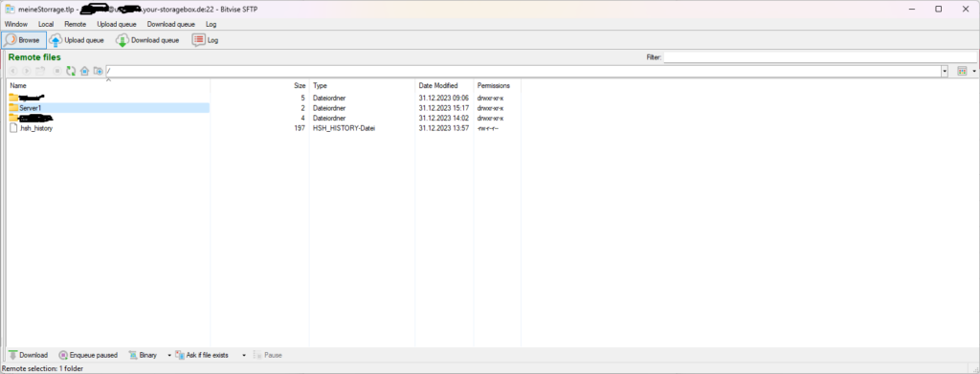Click the HSH_HISTORY-Datei type cell
This screenshot has width=980, height=374.
coord(344,128)
